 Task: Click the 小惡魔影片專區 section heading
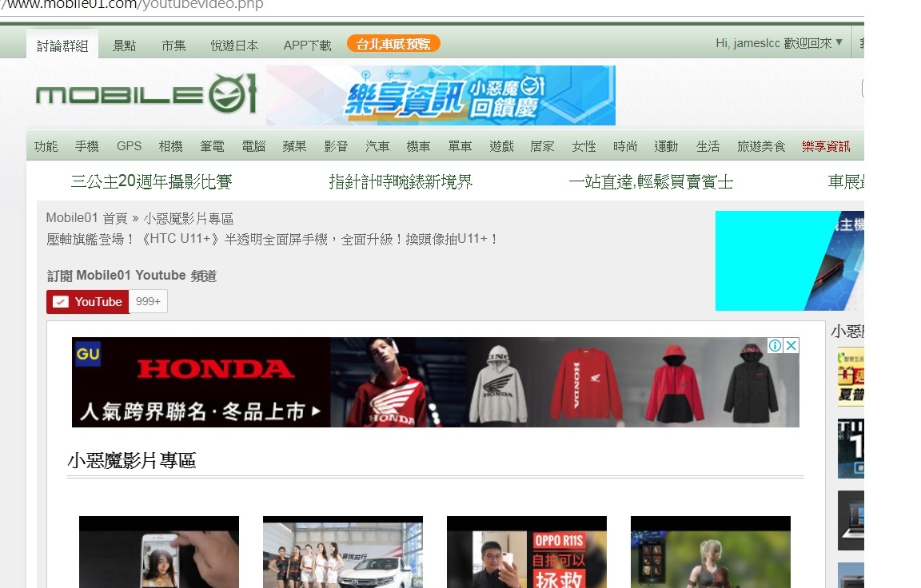pos(132,460)
